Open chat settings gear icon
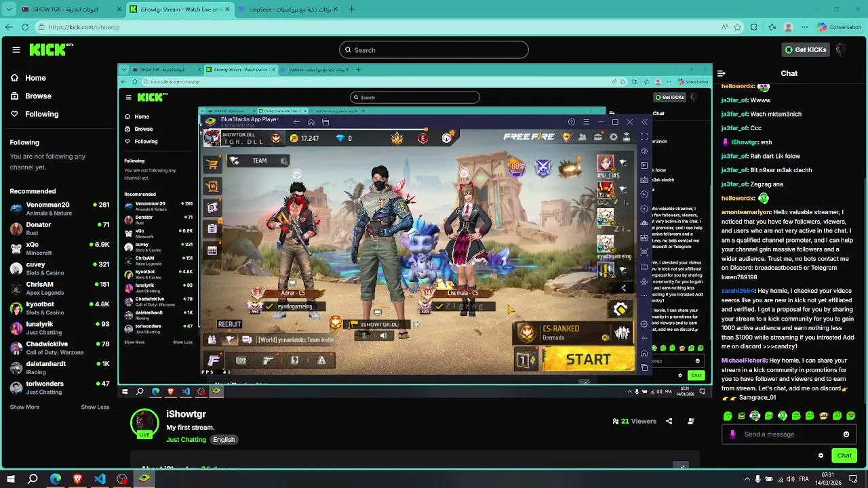Screen dimensions: 868x488 click(x=821, y=455)
